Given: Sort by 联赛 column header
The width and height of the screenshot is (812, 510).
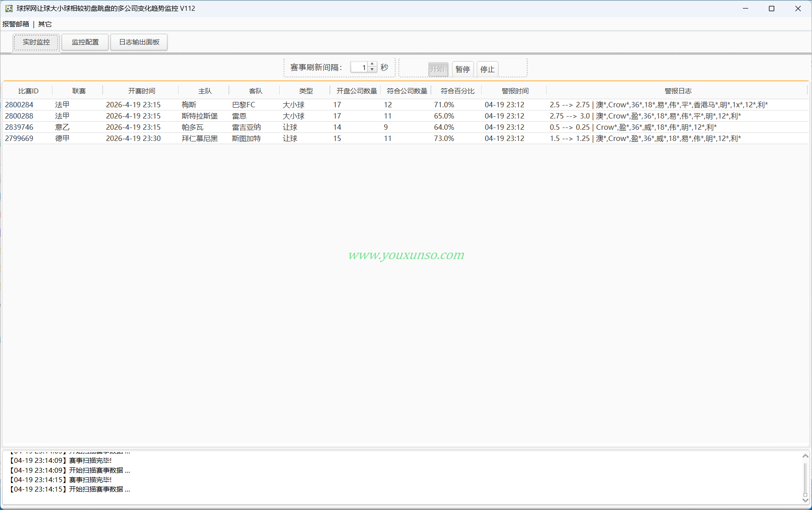Looking at the screenshot, I should point(79,91).
